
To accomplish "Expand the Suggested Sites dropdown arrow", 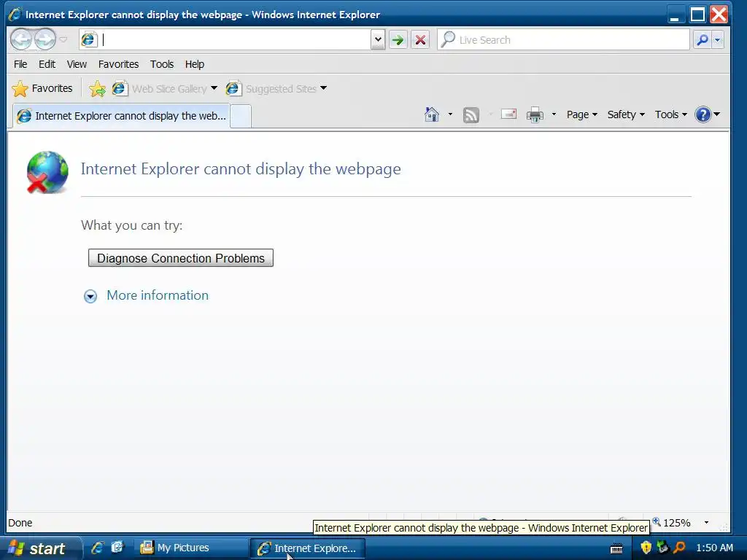I will tap(324, 88).
